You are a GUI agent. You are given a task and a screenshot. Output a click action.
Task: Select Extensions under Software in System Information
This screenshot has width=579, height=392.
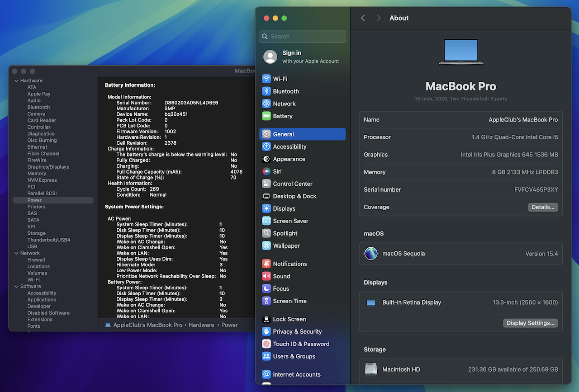point(40,320)
